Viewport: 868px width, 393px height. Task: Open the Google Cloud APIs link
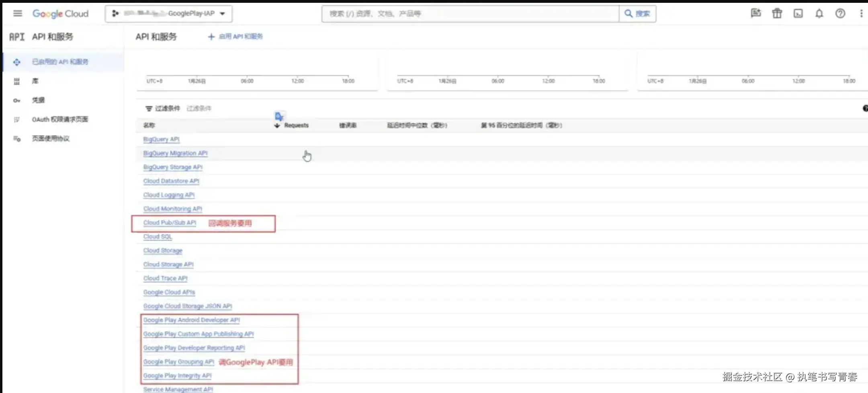[169, 292]
